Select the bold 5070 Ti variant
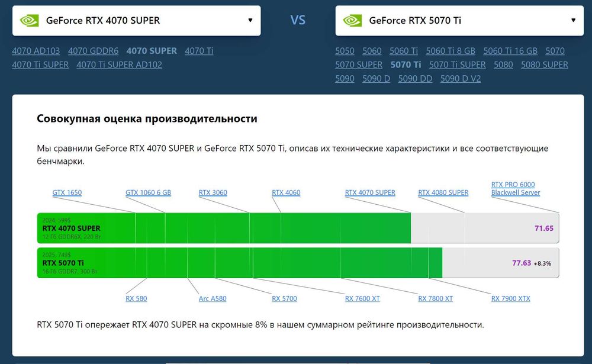592x364 pixels. tap(406, 65)
